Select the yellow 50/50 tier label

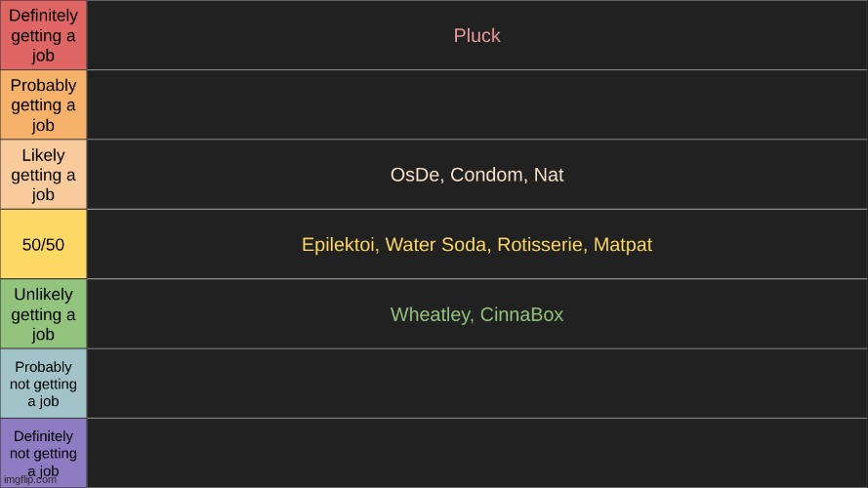click(x=43, y=244)
